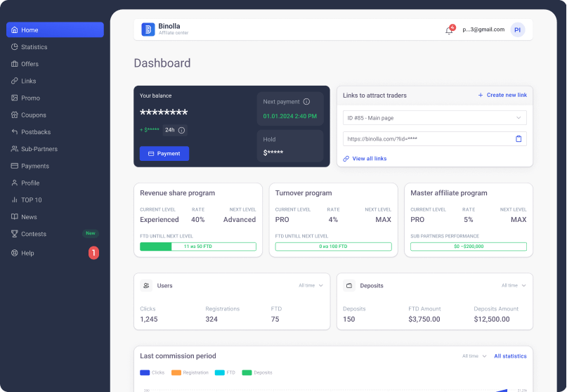Open the Deposits All time dropdown
The height and width of the screenshot is (392, 567).
[x=514, y=285]
